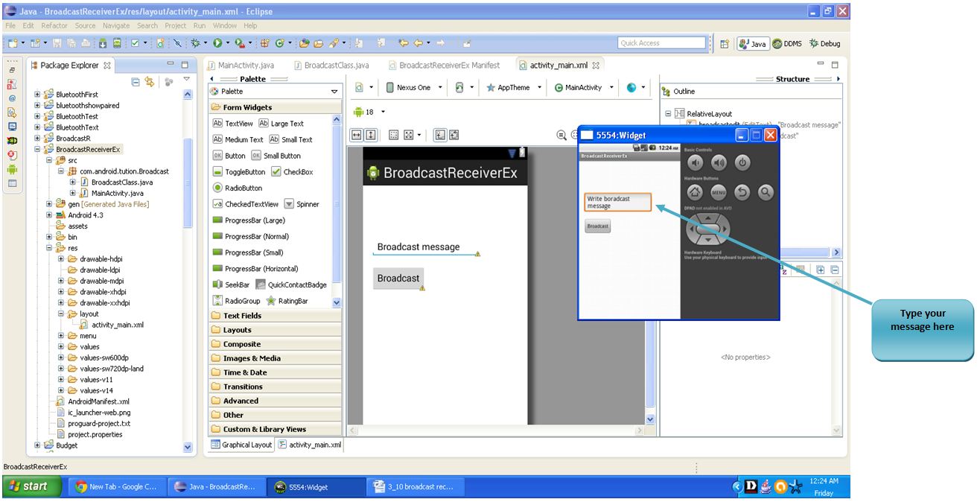Switch to the MainActivity.java editor tab

coord(241,65)
